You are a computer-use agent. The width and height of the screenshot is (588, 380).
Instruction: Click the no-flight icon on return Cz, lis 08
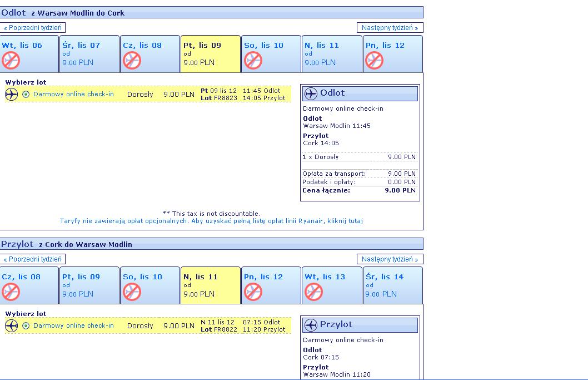coord(11,292)
